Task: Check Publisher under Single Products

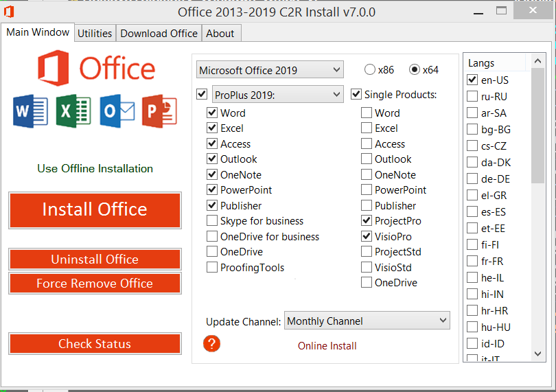Action: click(x=367, y=205)
